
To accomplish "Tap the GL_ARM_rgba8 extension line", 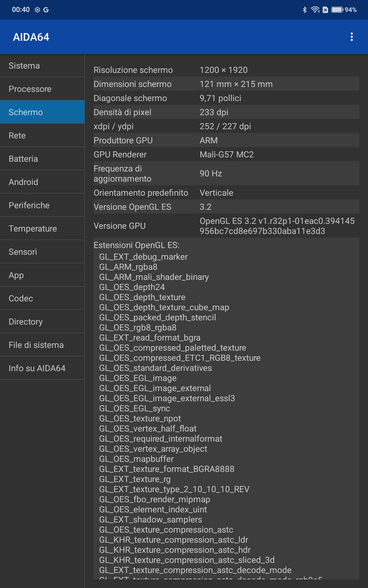I will 128,267.
